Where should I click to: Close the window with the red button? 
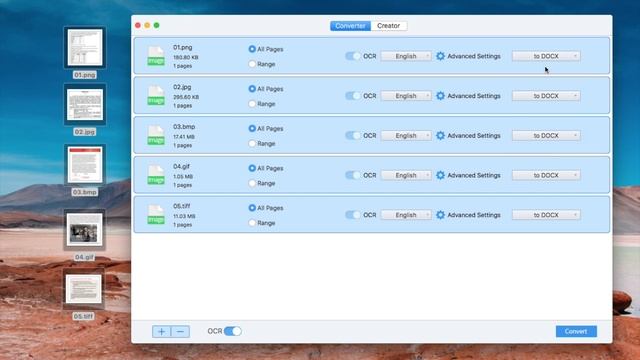[138, 25]
